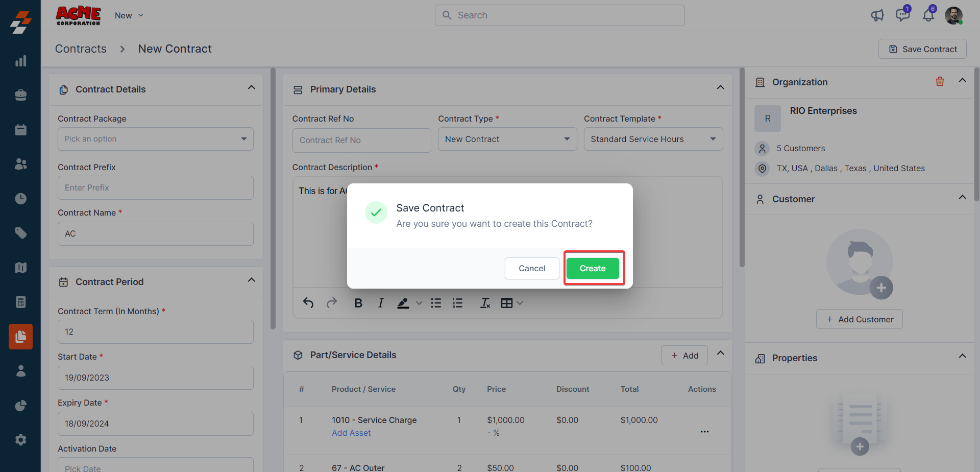Click the italic formatting icon
The image size is (980, 472).
tap(380, 303)
